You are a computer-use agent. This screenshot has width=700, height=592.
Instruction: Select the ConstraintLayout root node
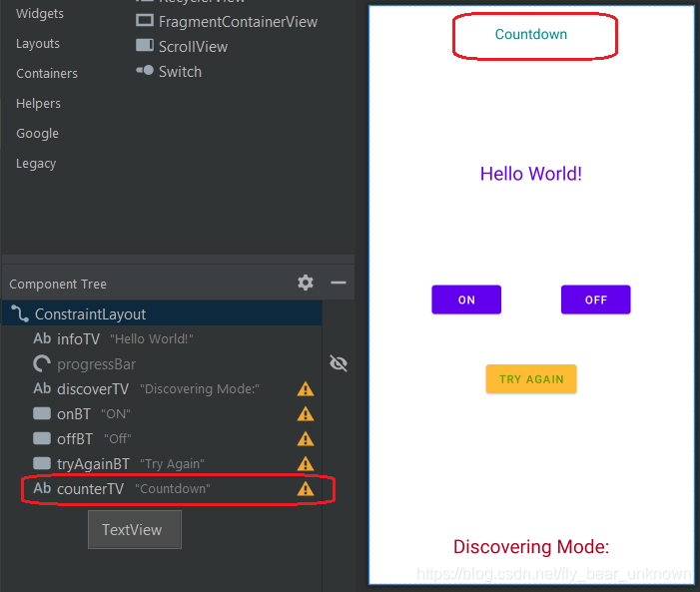pos(162,313)
